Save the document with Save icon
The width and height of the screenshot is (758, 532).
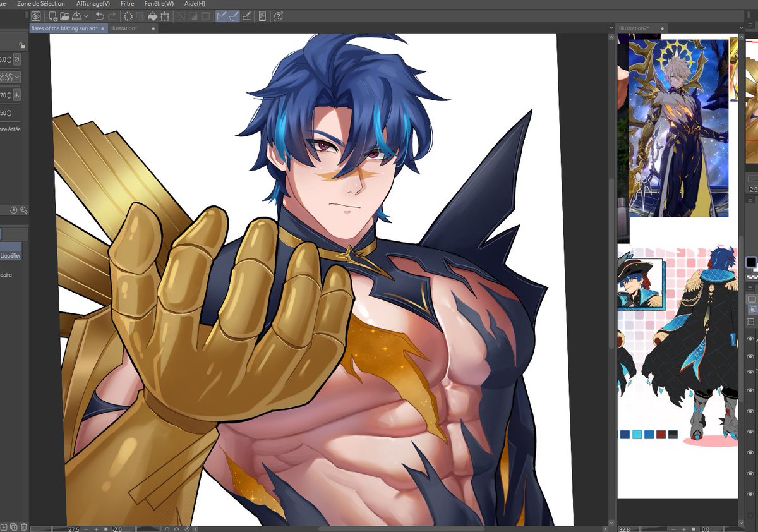pos(76,16)
